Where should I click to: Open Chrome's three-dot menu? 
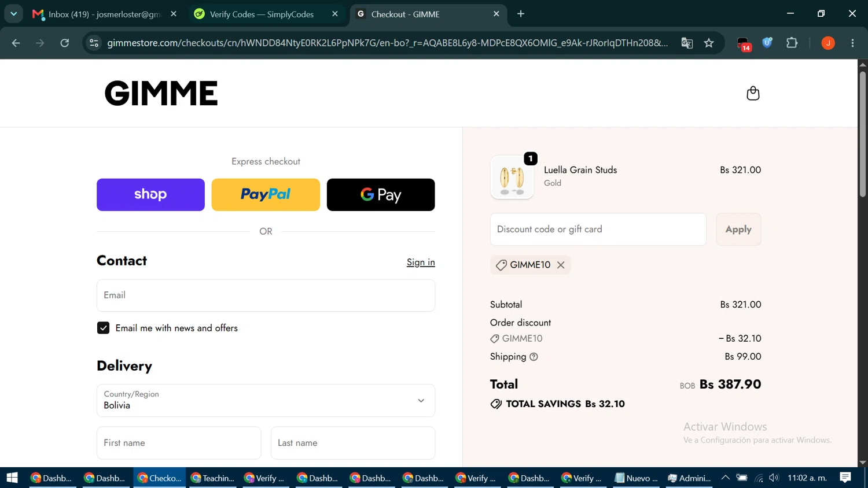852,43
